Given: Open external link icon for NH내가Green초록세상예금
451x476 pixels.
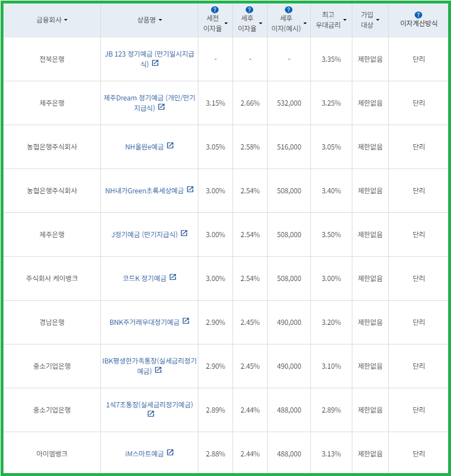Looking at the screenshot, I should pyautogui.click(x=190, y=189).
